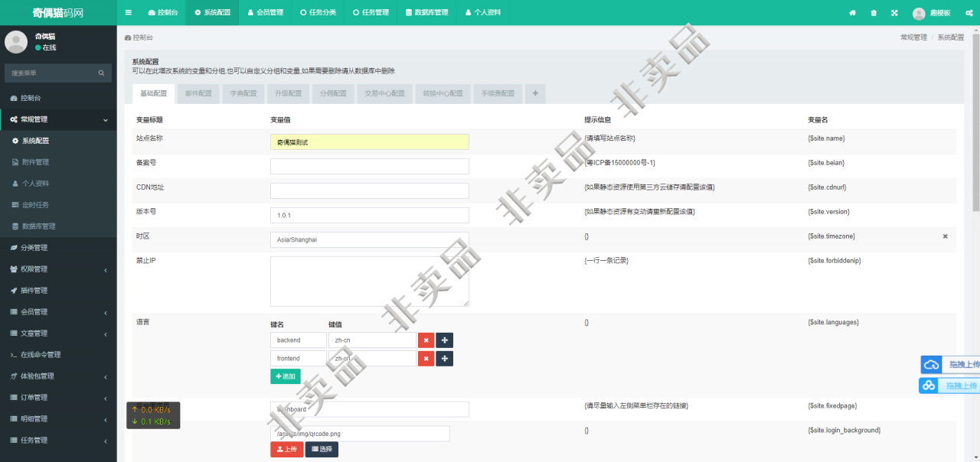Switch to the 手续费配置 config tab

(x=498, y=93)
